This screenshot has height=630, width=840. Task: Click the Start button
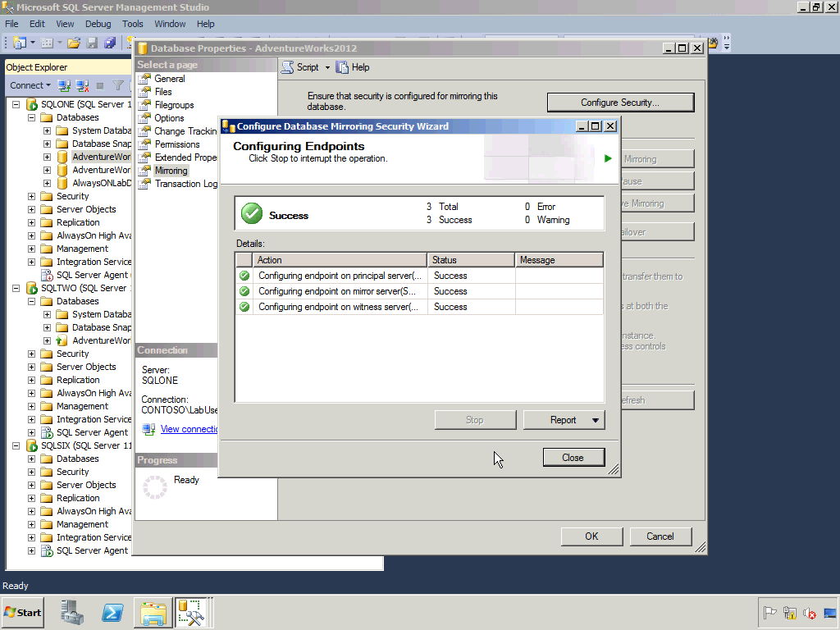pyautogui.click(x=22, y=612)
